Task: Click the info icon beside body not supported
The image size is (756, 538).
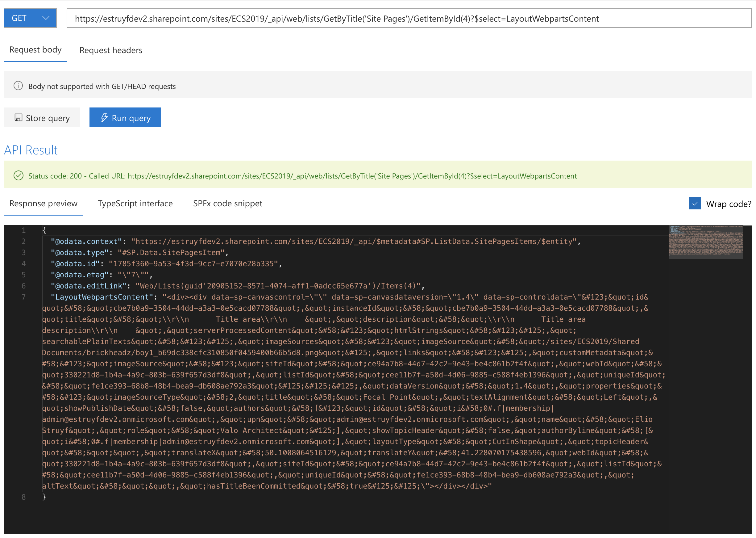Action: click(x=18, y=86)
